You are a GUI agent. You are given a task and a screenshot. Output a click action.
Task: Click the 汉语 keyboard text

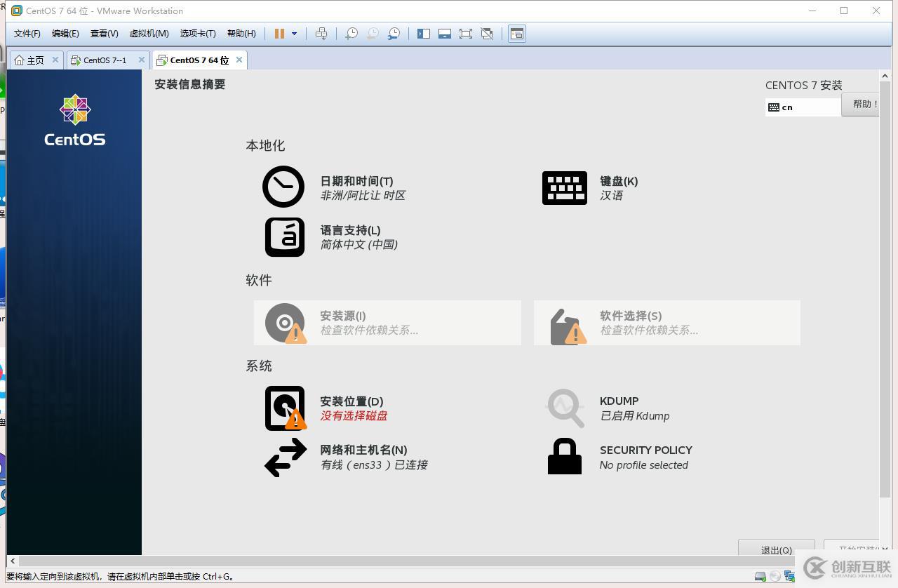611,195
